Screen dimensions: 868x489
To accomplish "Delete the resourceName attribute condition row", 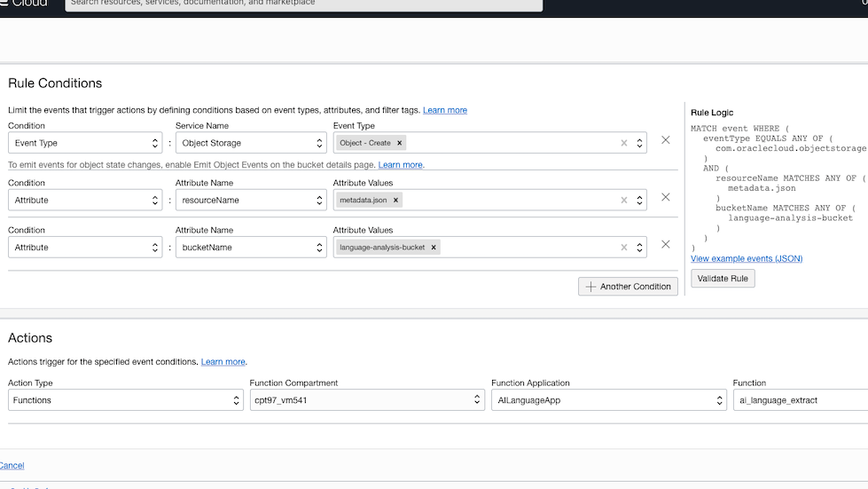I will pyautogui.click(x=665, y=197).
